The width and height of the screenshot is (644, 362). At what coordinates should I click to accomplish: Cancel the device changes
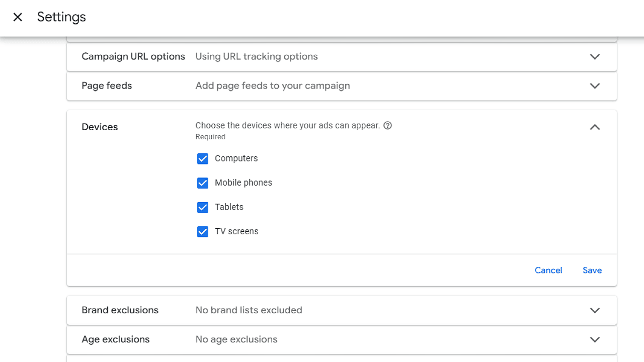click(548, 270)
